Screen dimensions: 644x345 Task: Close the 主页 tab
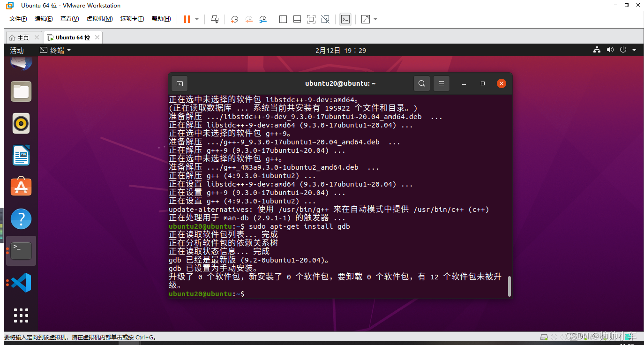point(37,37)
